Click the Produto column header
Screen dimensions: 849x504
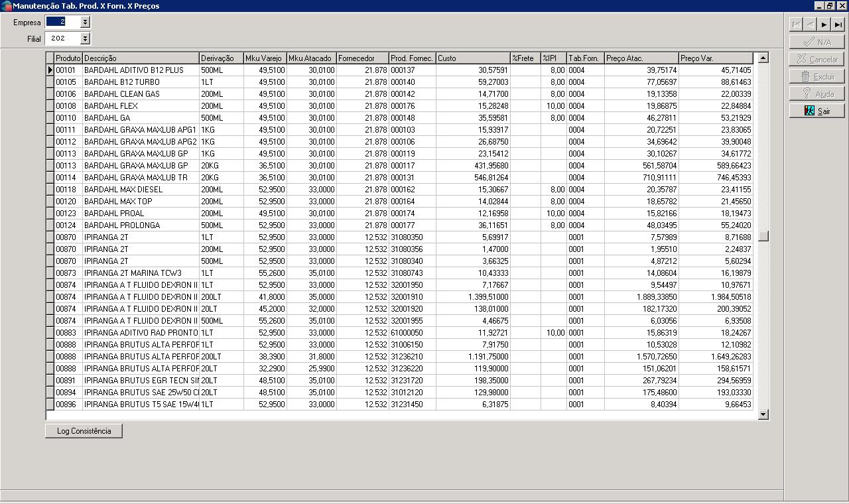click(x=68, y=58)
